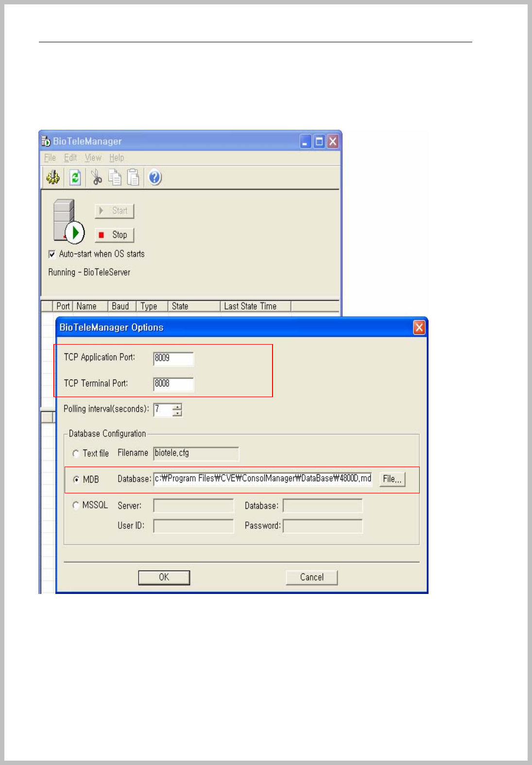The image size is (532, 765).
Task: Click the copy pages toolbar icon
Action: click(115, 177)
